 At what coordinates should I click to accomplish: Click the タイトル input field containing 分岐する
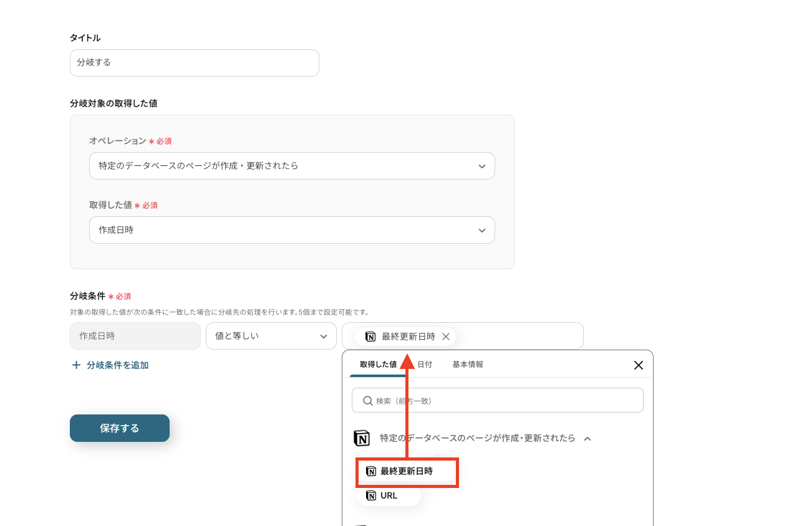(x=194, y=63)
